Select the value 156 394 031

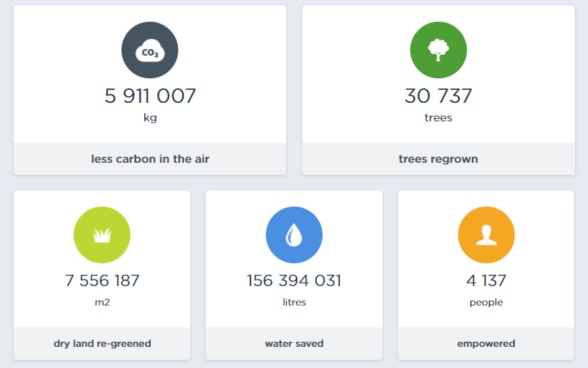pyautogui.click(x=294, y=281)
